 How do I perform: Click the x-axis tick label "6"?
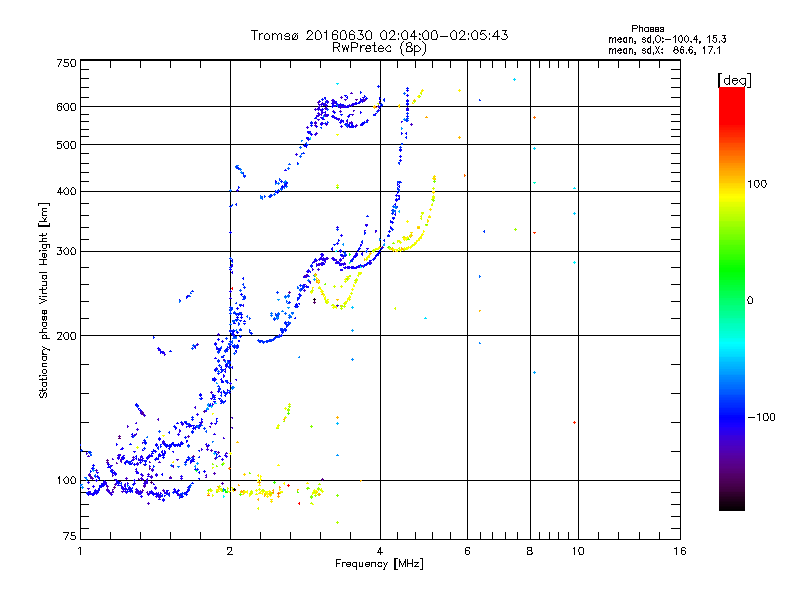(x=467, y=551)
